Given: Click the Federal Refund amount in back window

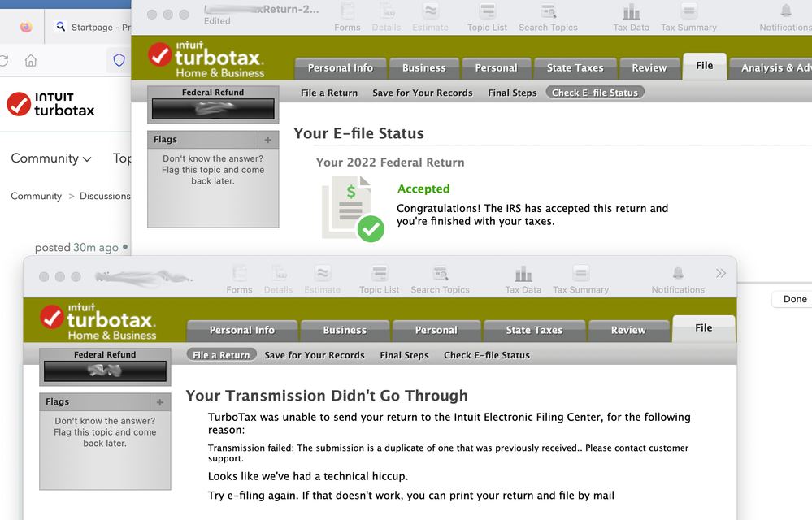Looking at the screenshot, I should [x=213, y=109].
